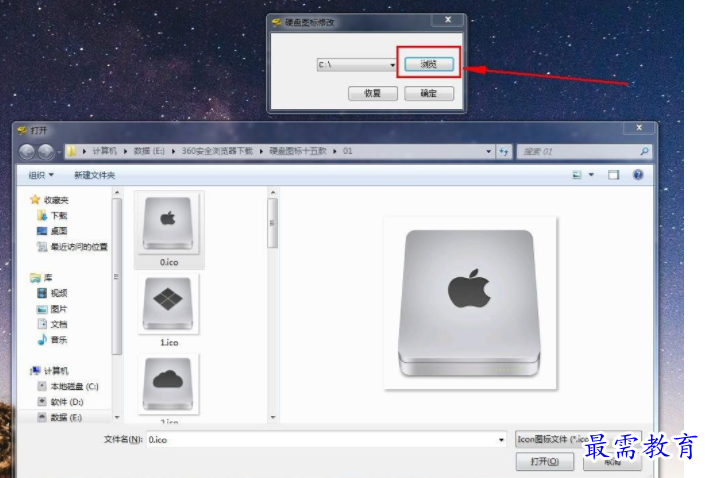The width and height of the screenshot is (706, 478).
Task: Click the 恢复 restore button
Action: (372, 93)
